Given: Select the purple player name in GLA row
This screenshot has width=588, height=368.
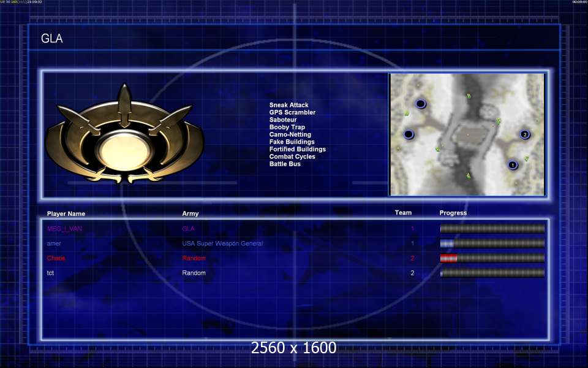Looking at the screenshot, I should coord(64,228).
